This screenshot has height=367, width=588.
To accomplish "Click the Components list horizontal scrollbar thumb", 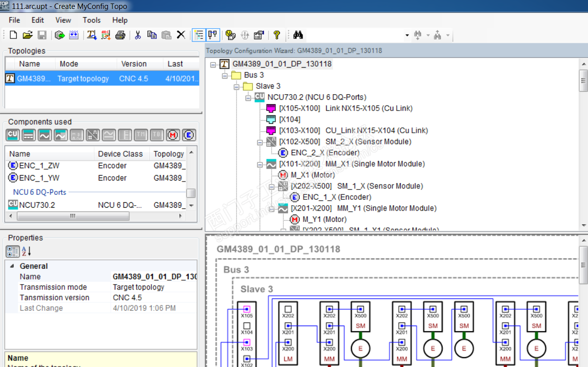I will (x=74, y=216).
